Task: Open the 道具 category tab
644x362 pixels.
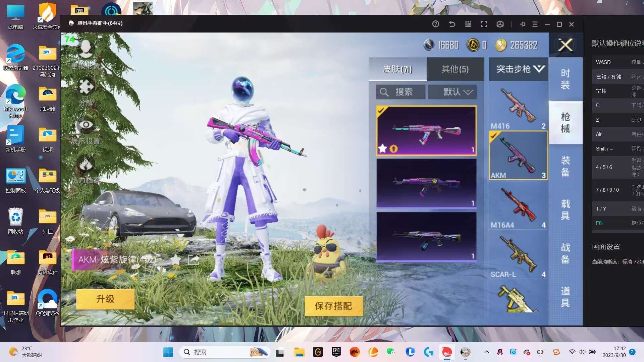Action: tap(565, 297)
